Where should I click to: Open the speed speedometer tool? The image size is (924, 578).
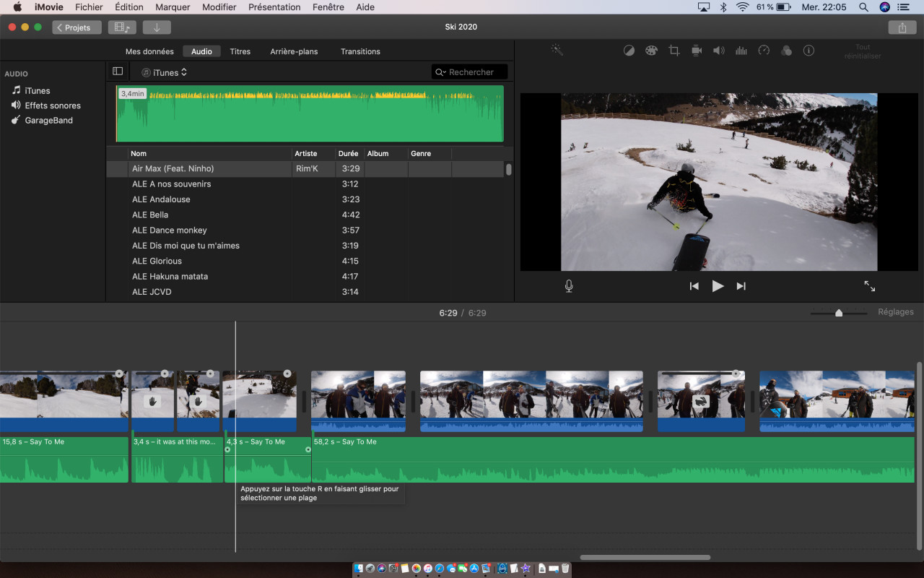764,51
